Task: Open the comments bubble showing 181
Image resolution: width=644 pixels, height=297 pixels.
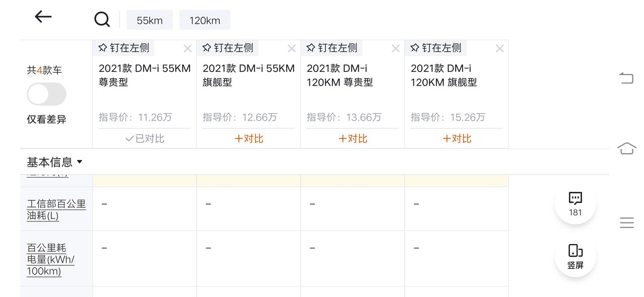Action: click(x=575, y=204)
